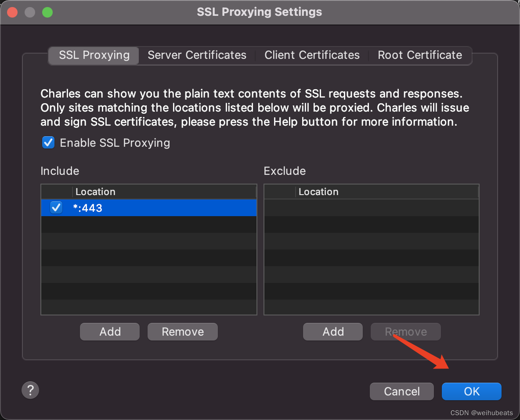Screen dimensions: 520x420
Task: Add a new Exclude location
Action: 333,332
